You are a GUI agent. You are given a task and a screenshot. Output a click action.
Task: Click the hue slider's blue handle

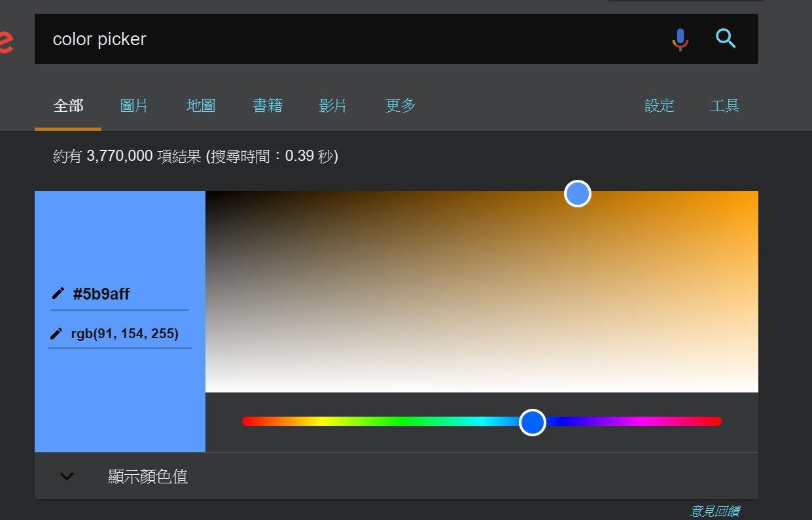click(533, 422)
